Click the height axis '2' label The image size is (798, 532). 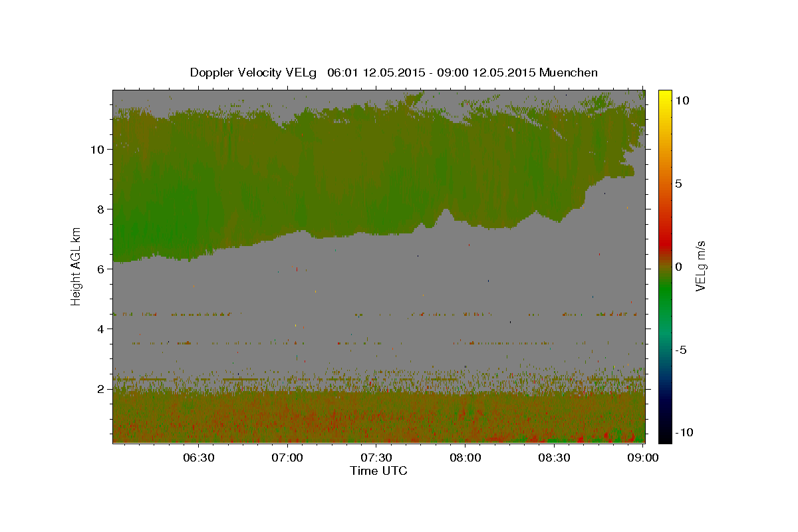(101, 388)
